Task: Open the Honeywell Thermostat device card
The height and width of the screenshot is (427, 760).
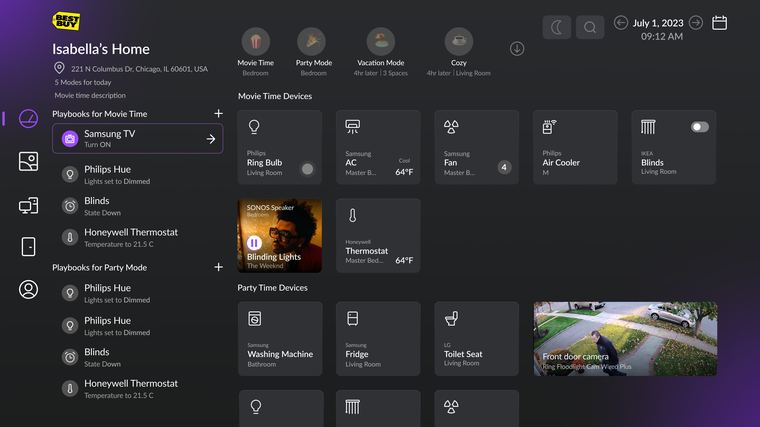Action: 378,236
